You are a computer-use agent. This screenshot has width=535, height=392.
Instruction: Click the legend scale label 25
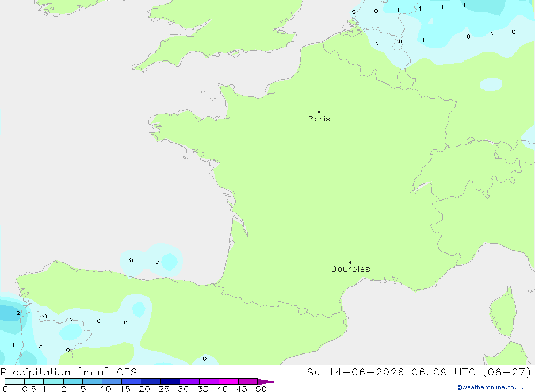click(164, 389)
